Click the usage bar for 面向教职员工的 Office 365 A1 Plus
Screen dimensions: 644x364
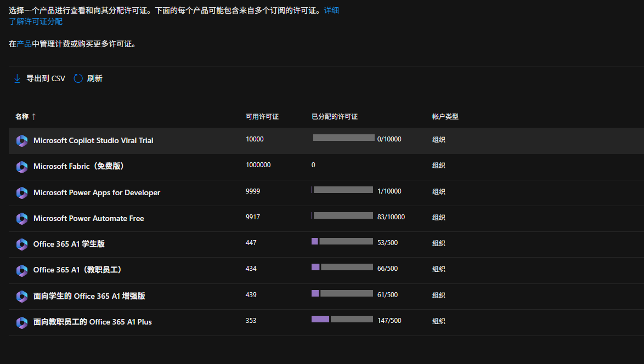[x=342, y=319]
